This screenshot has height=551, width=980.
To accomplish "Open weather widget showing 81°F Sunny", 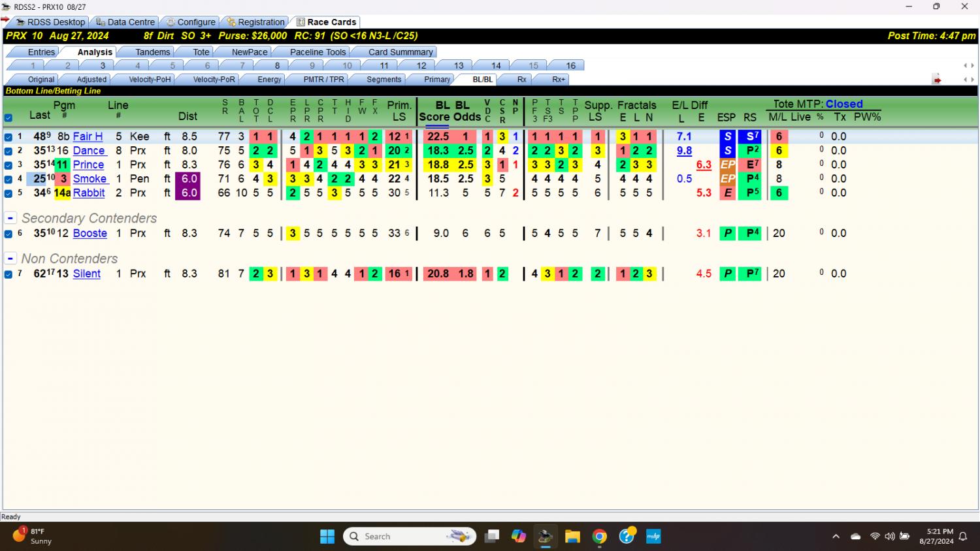I will 31,536.
